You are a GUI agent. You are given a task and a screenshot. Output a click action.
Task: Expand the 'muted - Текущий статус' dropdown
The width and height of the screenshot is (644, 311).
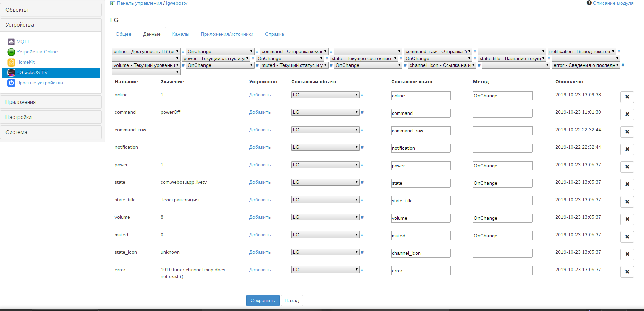point(294,65)
